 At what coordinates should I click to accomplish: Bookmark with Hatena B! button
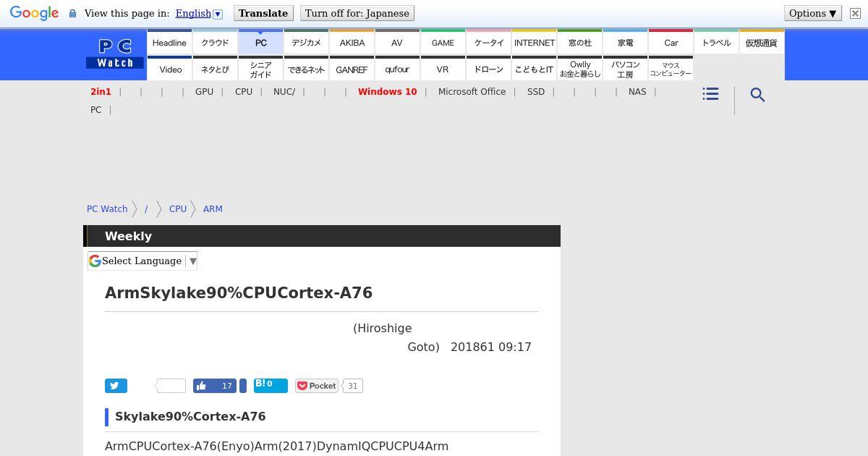point(271,386)
